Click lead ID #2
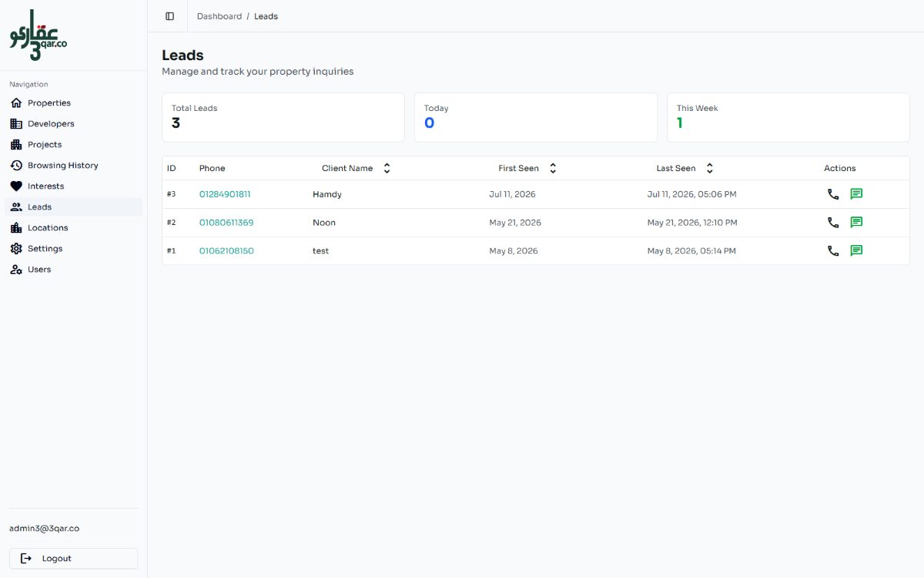Screen dimensions: 924x578 click(172, 223)
